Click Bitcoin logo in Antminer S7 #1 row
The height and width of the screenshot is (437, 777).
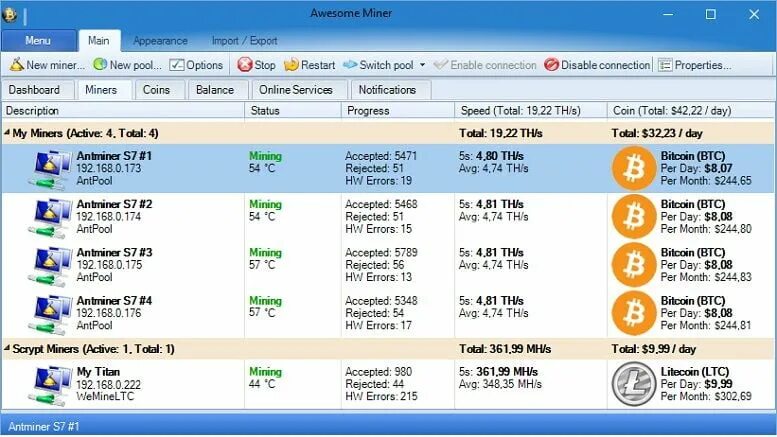[634, 168]
